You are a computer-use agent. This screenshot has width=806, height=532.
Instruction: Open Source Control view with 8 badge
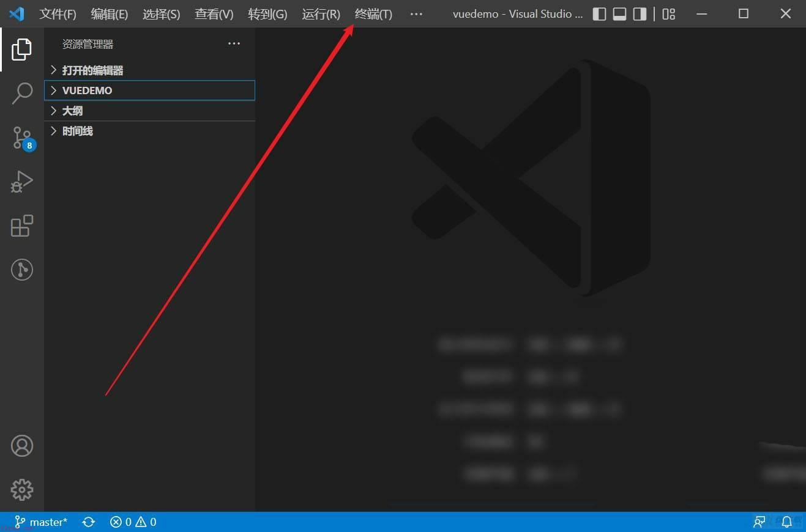coord(23,139)
